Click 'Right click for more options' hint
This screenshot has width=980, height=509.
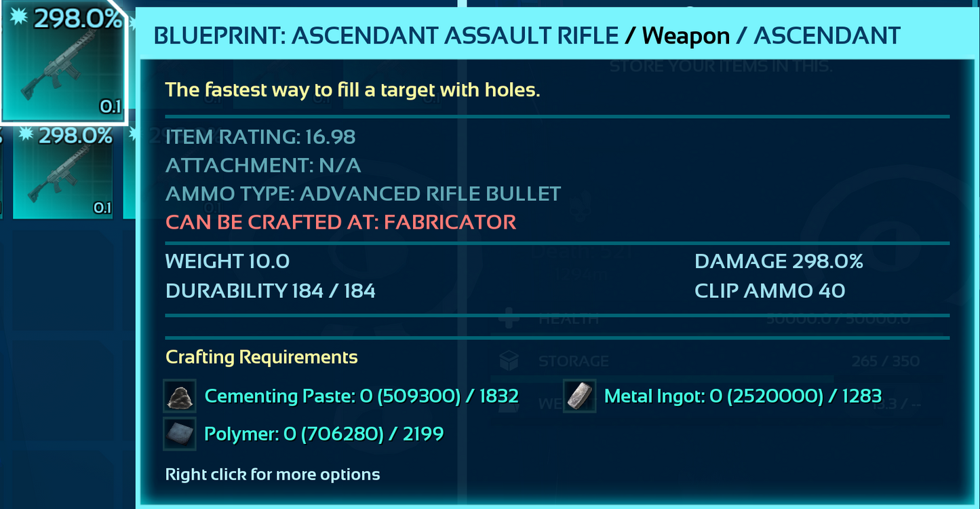273,474
